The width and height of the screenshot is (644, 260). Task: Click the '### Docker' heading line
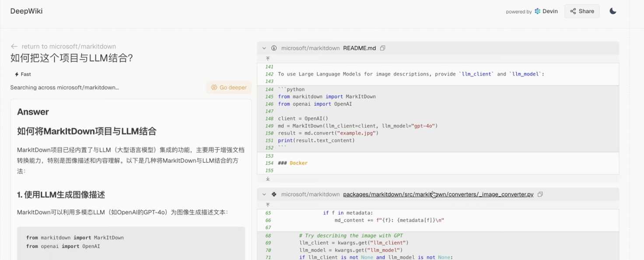pyautogui.click(x=293, y=163)
